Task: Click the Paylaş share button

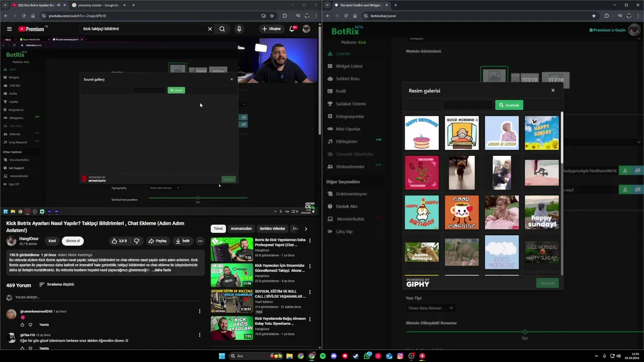Action: click(157, 241)
